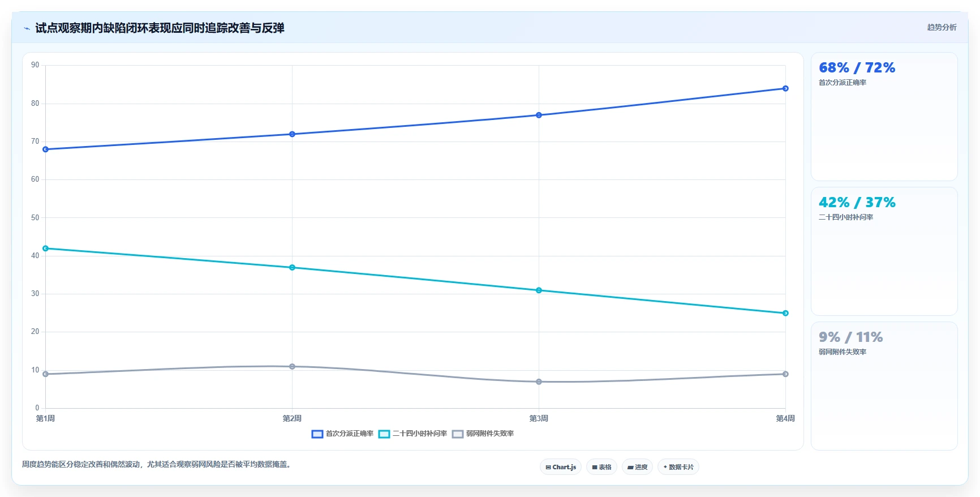Click the 第2周 x-axis label
The width and height of the screenshot is (980, 497).
[x=292, y=418]
